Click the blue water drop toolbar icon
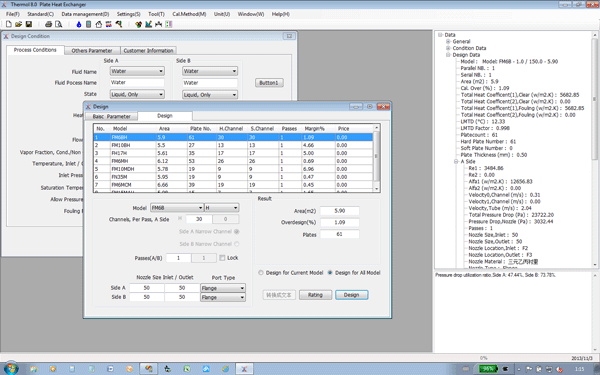 (x=79, y=24)
